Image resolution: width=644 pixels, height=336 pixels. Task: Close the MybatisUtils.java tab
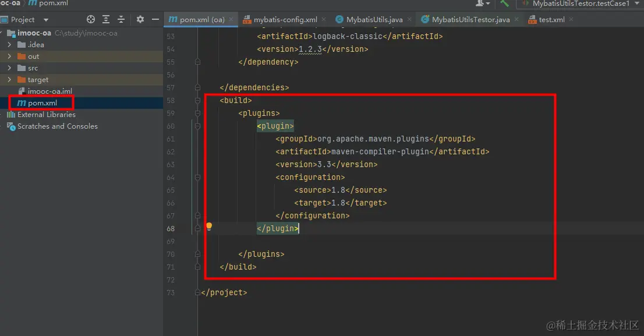point(409,19)
